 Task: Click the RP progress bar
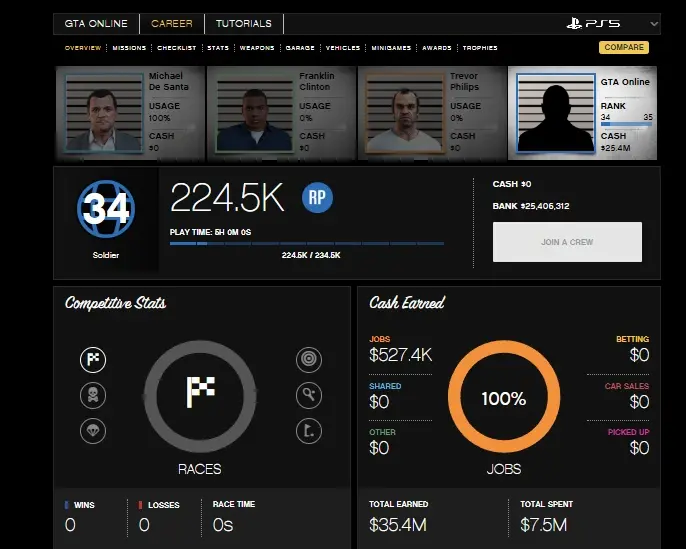[x=307, y=244]
